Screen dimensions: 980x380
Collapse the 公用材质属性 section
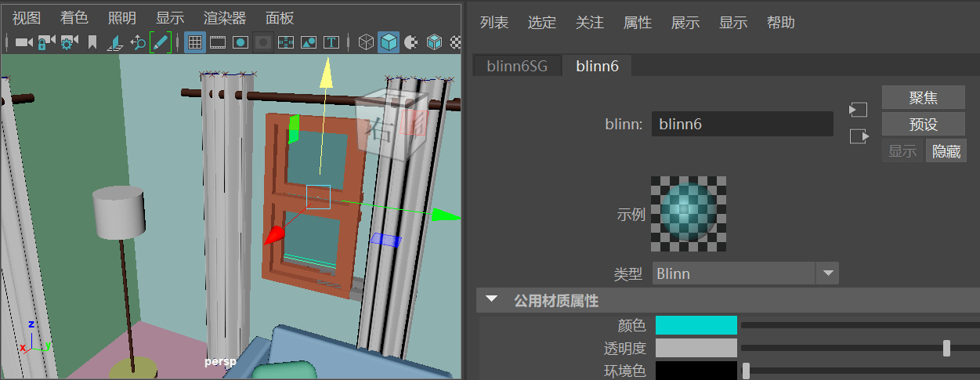pos(492,299)
